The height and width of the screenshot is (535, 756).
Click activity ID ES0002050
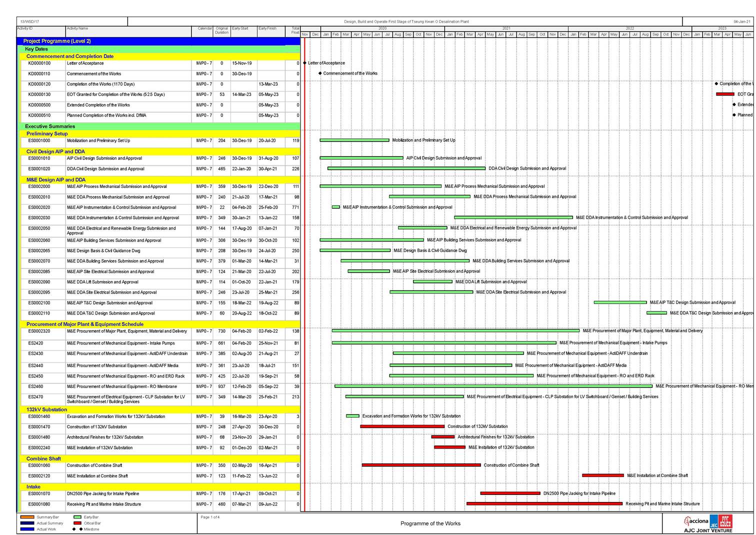coord(39,228)
